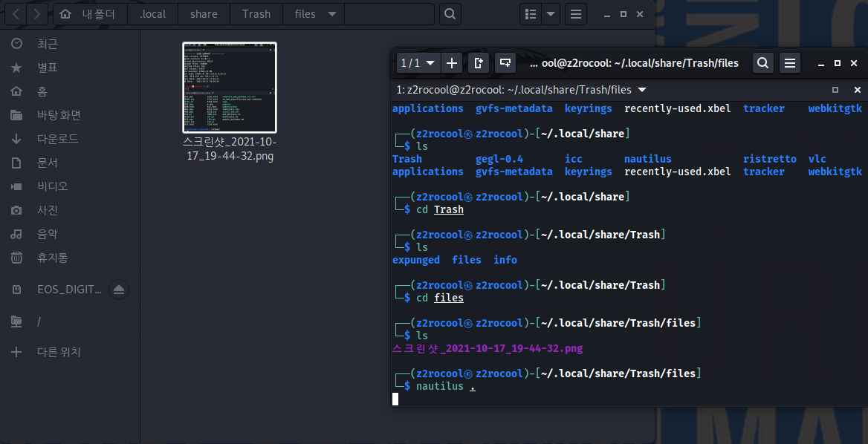
Task: Open terminal search
Action: tap(762, 63)
